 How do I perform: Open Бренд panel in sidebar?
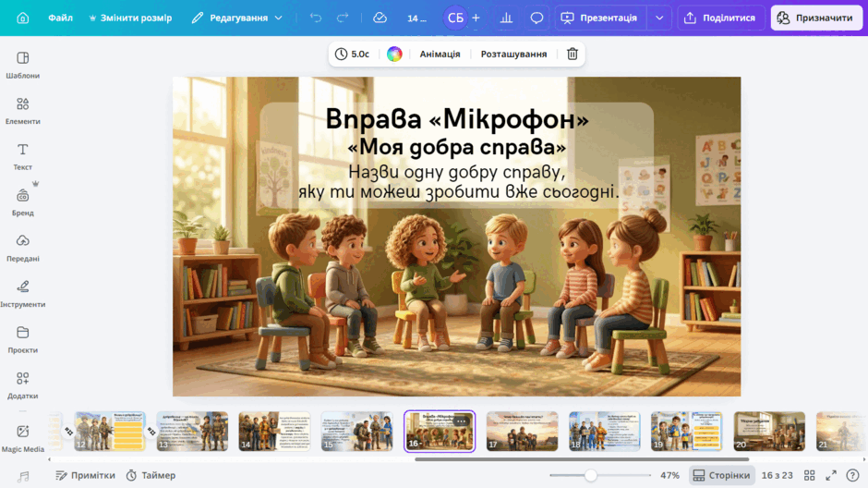pos(23,202)
